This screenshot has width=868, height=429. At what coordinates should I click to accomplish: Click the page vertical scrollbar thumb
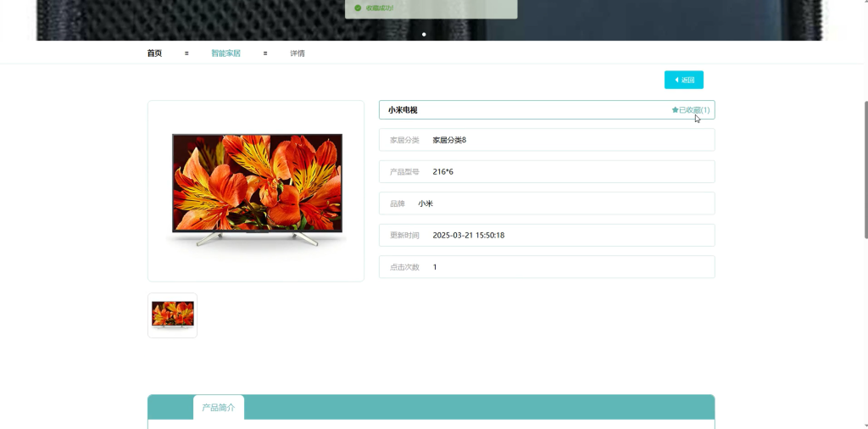point(865,170)
